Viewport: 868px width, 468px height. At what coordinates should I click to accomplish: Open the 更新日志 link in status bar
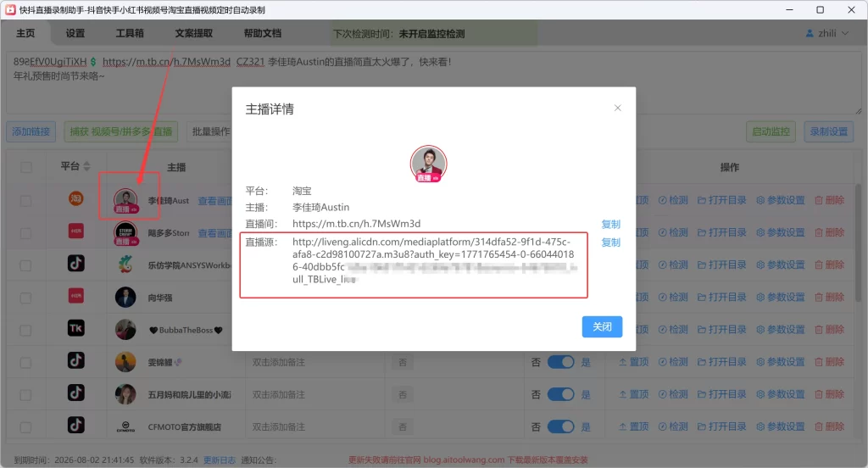coord(220,460)
